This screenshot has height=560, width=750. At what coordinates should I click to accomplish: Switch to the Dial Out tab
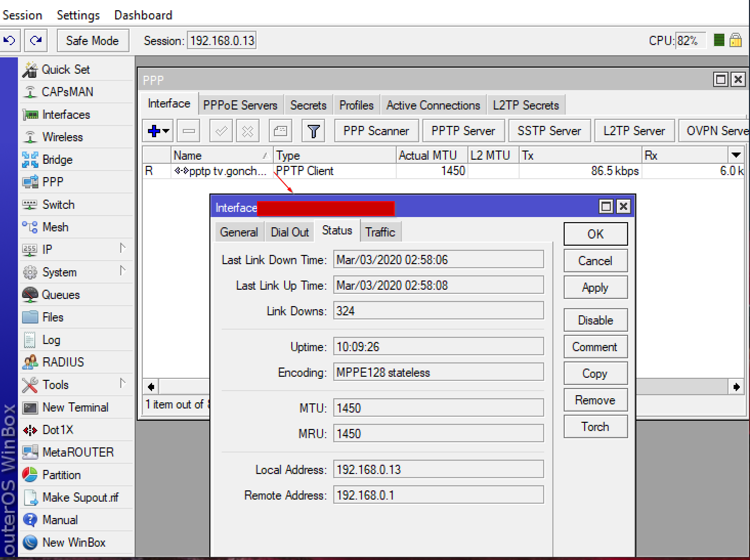[x=290, y=232]
